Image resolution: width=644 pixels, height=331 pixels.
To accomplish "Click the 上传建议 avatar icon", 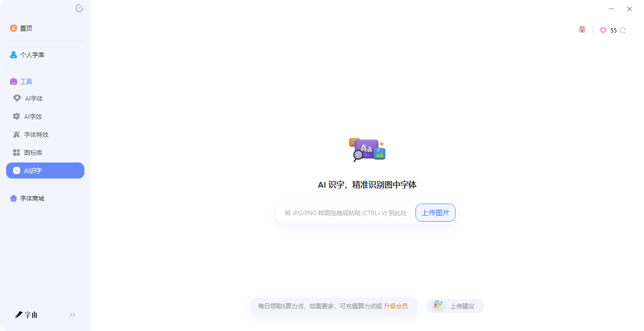I will pyautogui.click(x=438, y=305).
